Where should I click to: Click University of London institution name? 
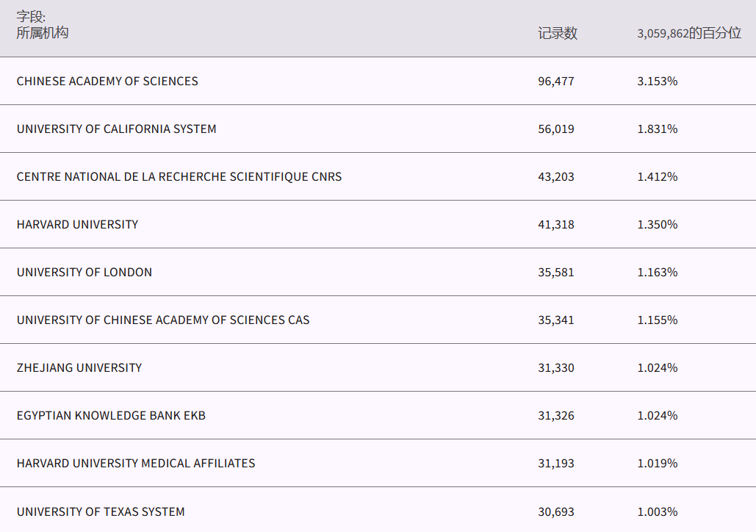tap(84, 273)
